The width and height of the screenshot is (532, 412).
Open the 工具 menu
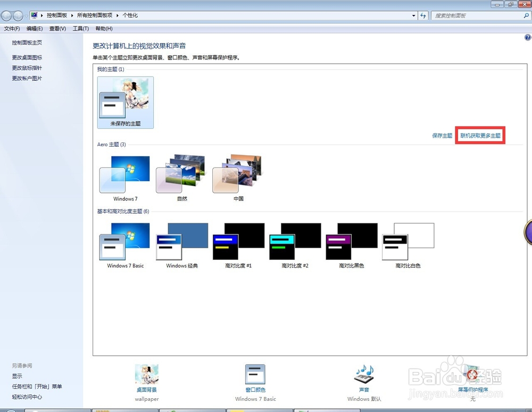tap(80, 28)
